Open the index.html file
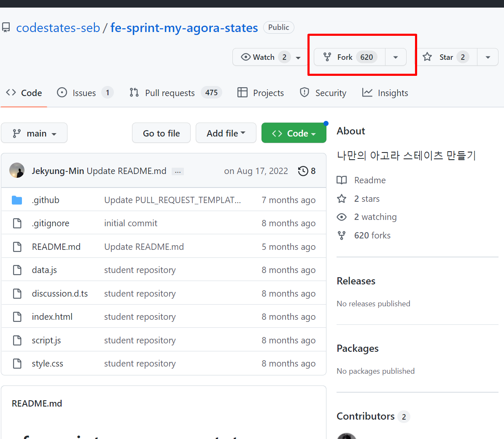 [52, 317]
